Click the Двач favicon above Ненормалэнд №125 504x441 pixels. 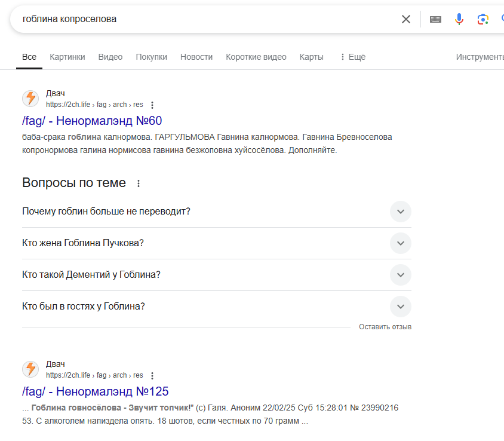pyautogui.click(x=30, y=369)
